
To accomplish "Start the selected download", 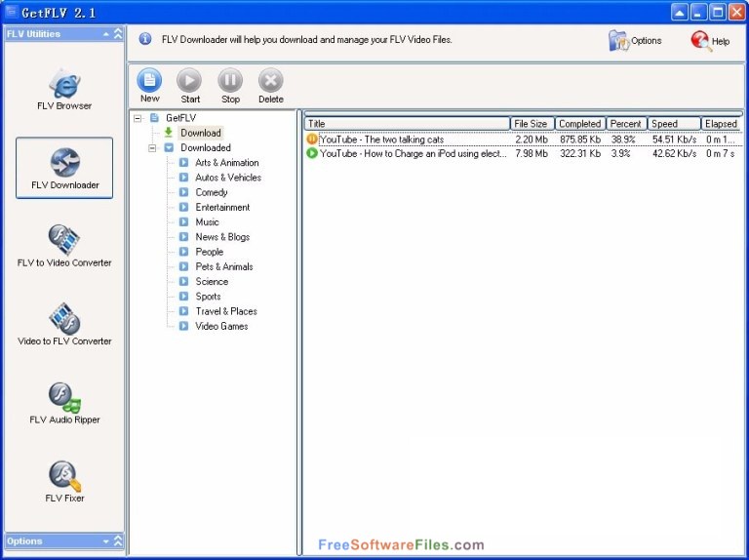I will click(x=189, y=86).
